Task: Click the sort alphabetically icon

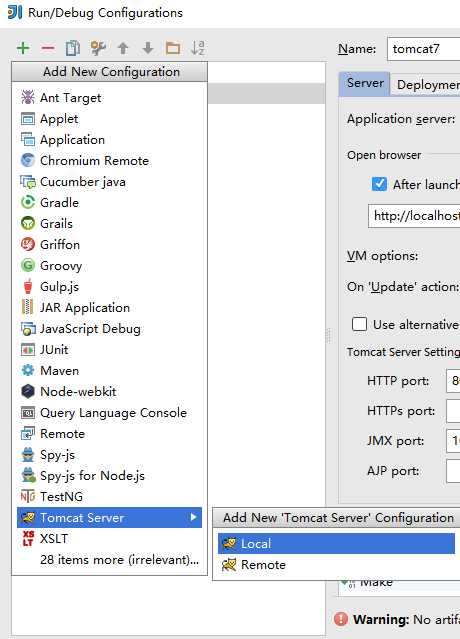Action: [198, 48]
